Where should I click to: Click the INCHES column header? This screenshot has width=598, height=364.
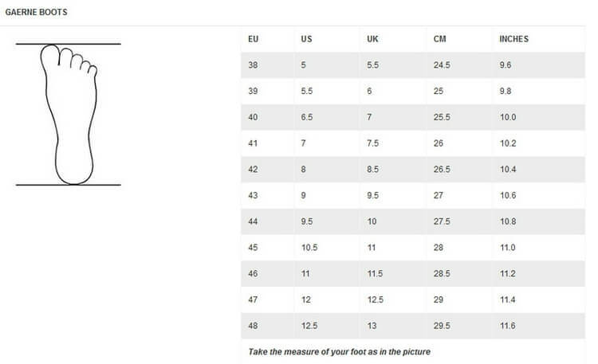(x=513, y=39)
